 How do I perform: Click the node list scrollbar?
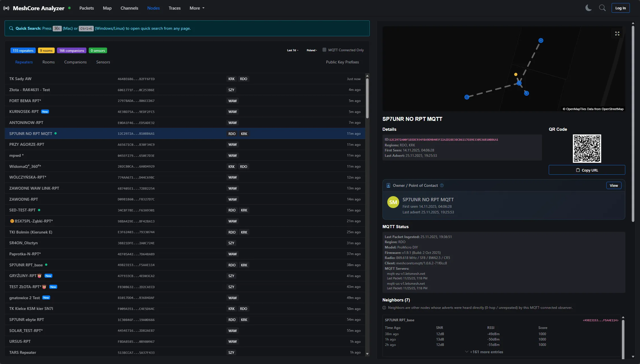[367, 98]
